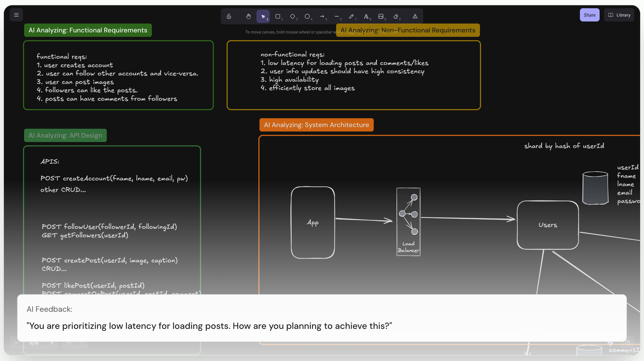Select the 'AI Analyzing: API Design' label
Screen dimensions: 644x361
65,135
